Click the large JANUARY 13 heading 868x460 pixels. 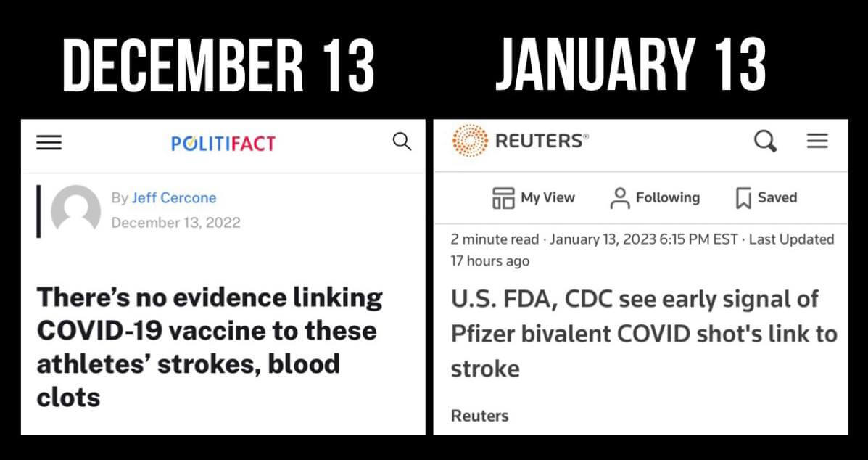tap(629, 65)
